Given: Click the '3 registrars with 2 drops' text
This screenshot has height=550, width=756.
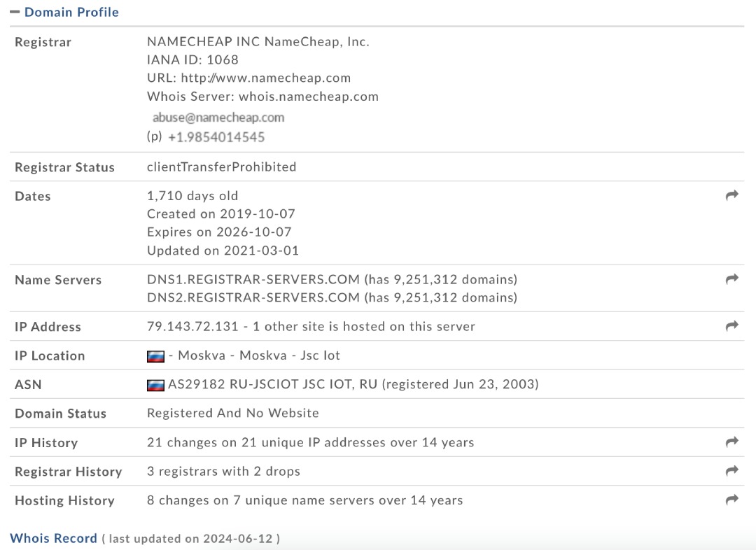Looking at the screenshot, I should (223, 471).
